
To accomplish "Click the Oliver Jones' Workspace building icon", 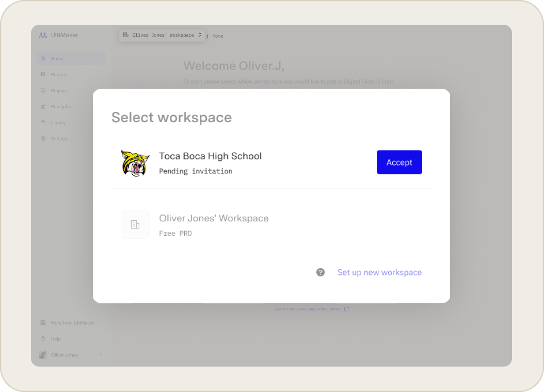I will coord(135,224).
